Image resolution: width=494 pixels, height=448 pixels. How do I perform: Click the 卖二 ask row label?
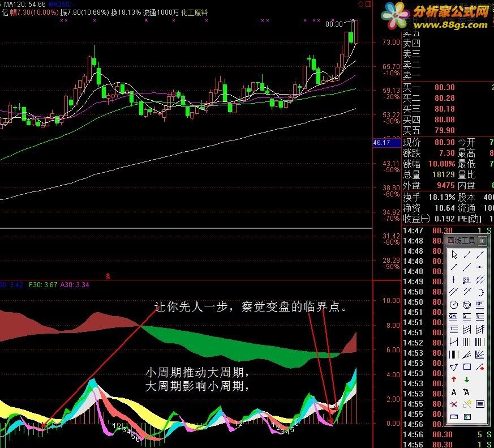[x=411, y=65]
